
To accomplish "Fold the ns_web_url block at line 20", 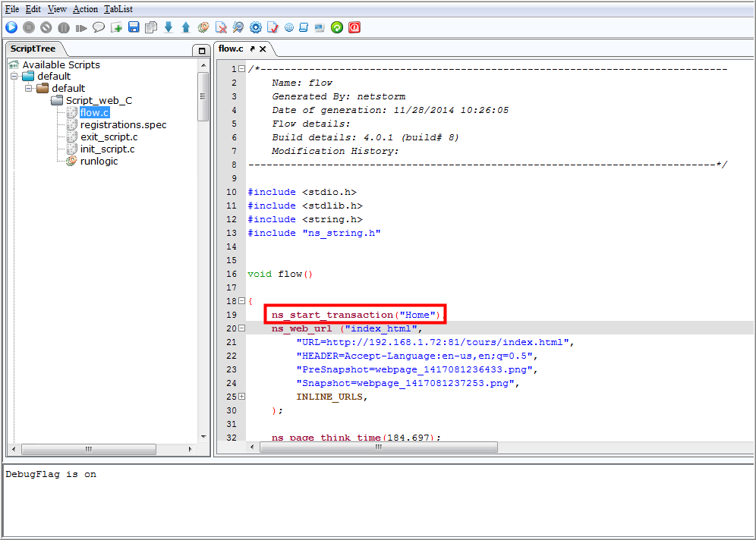I will [x=242, y=328].
